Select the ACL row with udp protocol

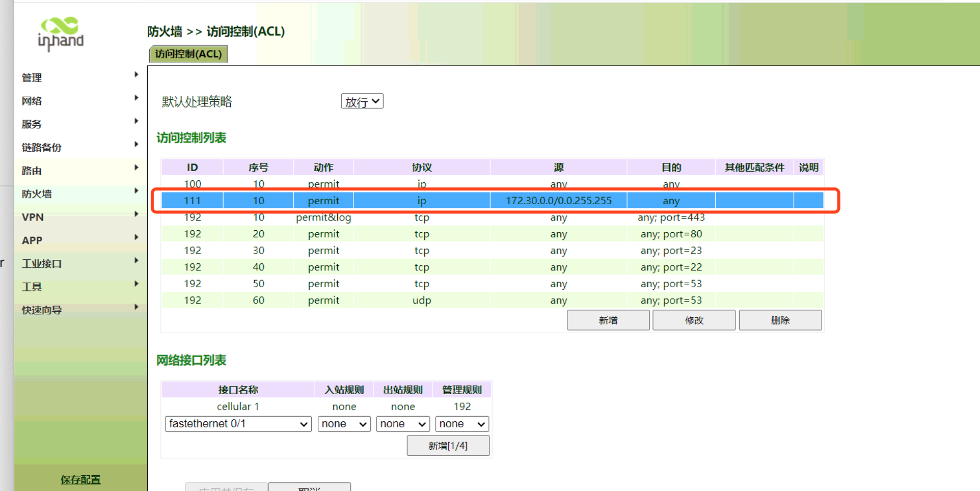pyautogui.click(x=421, y=301)
